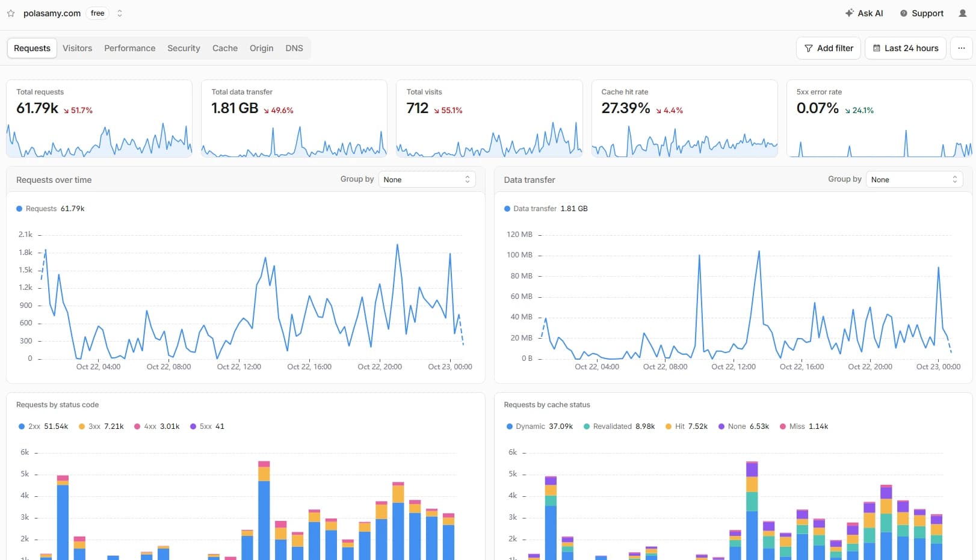
Task: Select the Cache tab
Action: click(225, 48)
